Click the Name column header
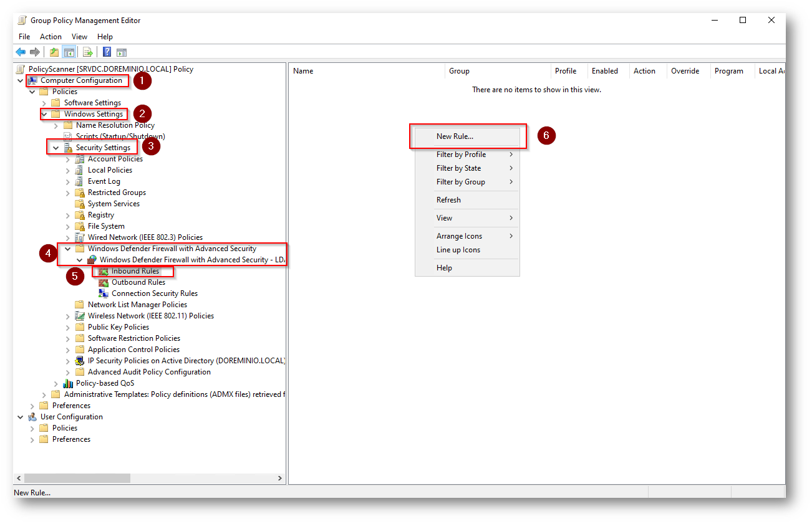Viewport: 812px width, 524px height. [367, 71]
